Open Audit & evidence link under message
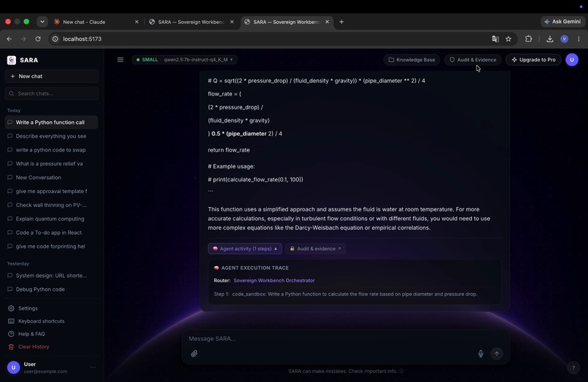Screen dimensions: 588x382 pos(315,249)
